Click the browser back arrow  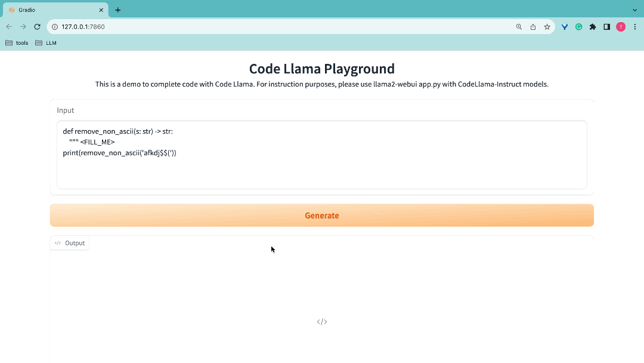click(9, 27)
